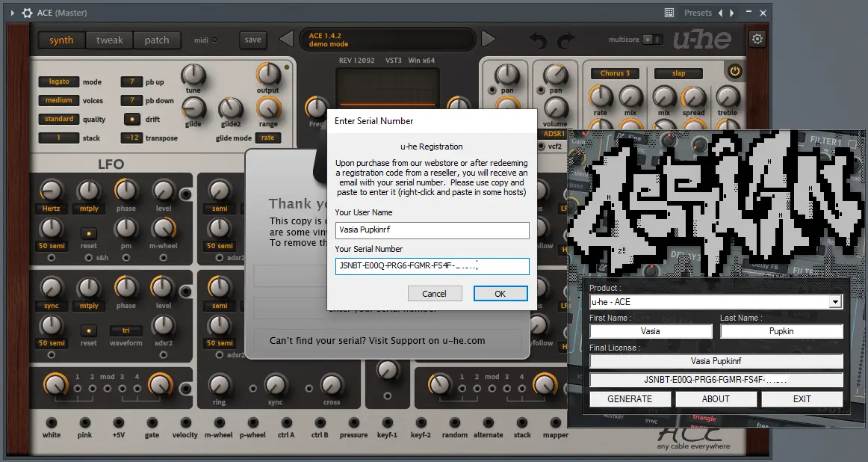Open the standard quality selector
Screen dimensions: 868x462
tap(59, 119)
